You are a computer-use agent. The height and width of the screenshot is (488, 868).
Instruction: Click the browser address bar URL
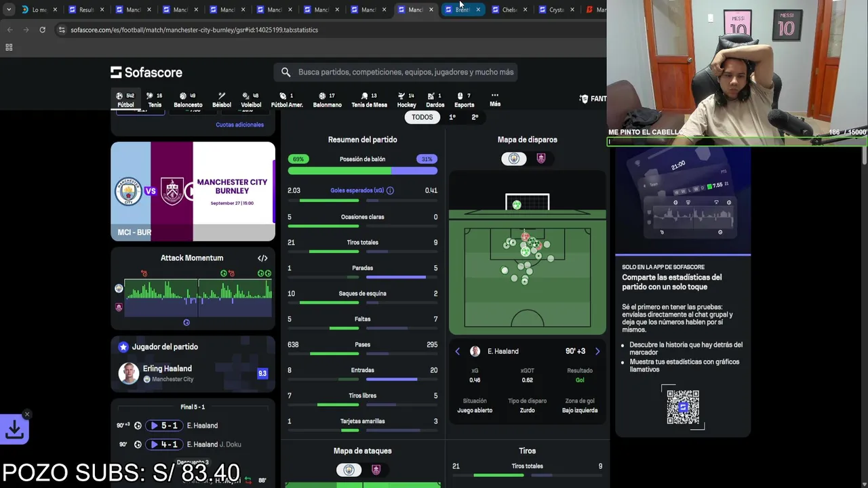194,30
